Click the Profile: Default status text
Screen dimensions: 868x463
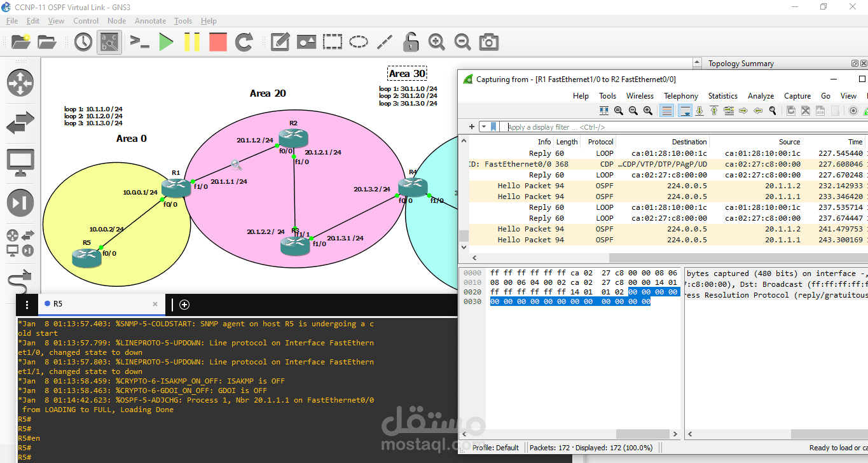(495, 448)
